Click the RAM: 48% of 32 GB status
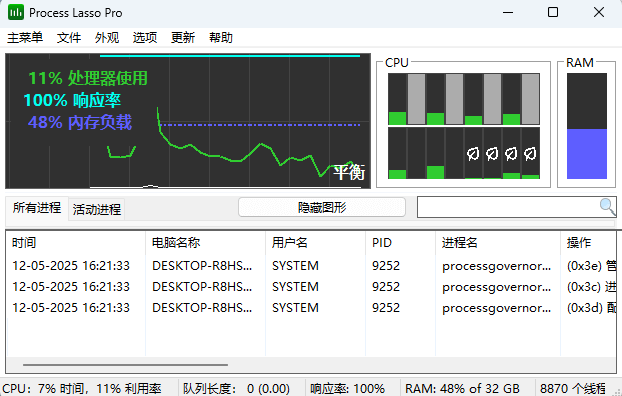 [462, 388]
